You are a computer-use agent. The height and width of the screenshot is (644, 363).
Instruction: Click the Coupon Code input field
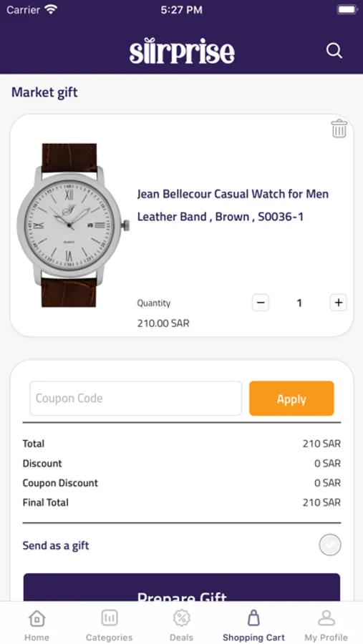pos(135,399)
